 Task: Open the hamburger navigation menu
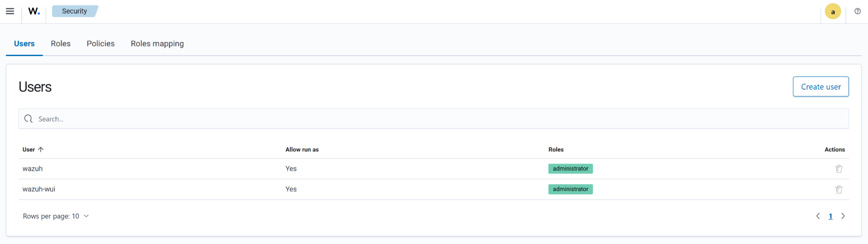[10, 11]
